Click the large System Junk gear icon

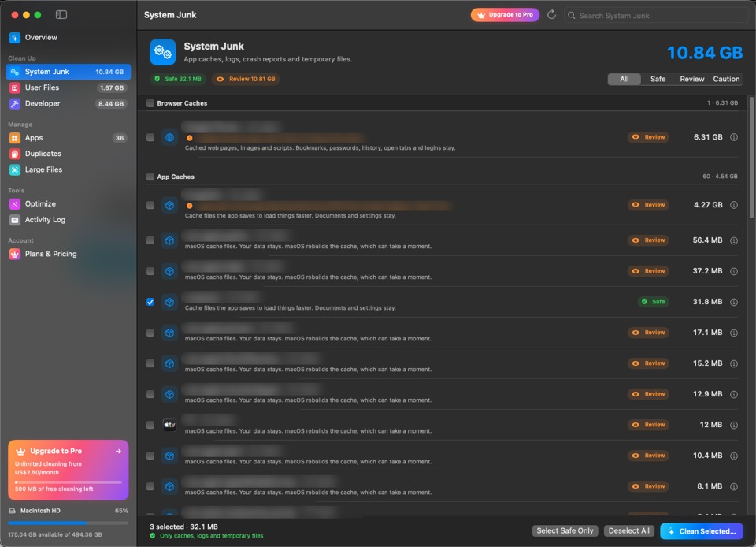click(162, 51)
